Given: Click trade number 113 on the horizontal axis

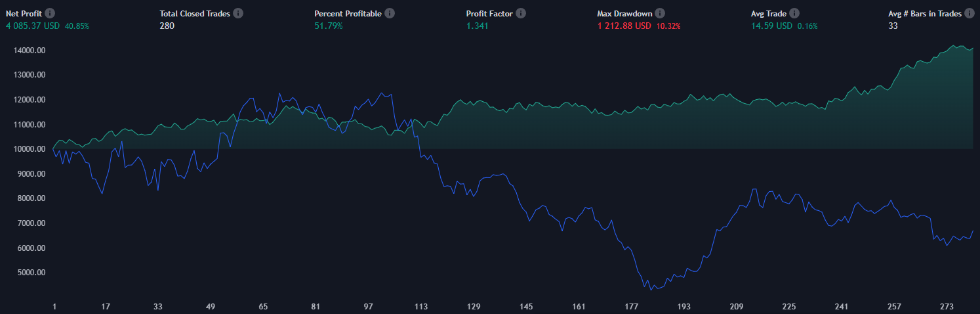Looking at the screenshot, I should (x=421, y=307).
